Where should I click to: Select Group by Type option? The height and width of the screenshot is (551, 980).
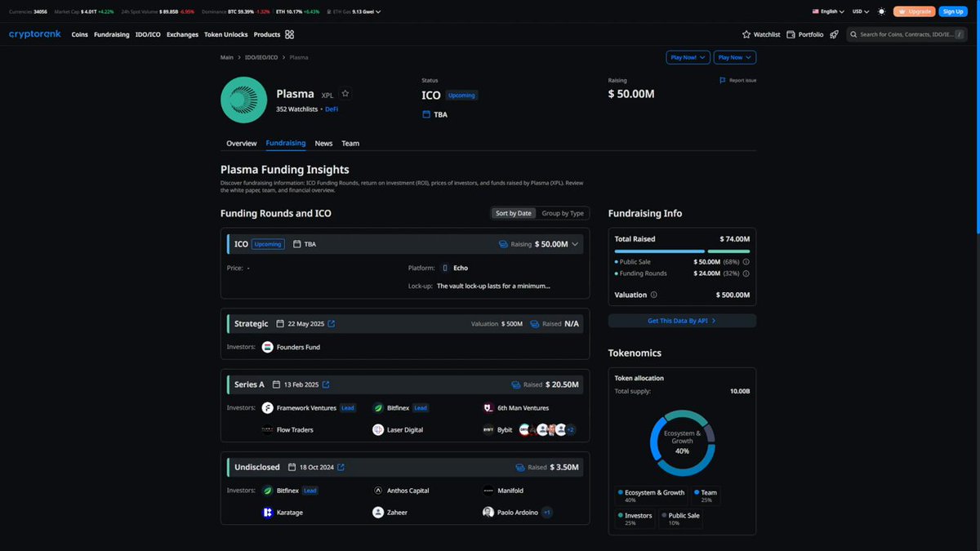[x=563, y=213]
